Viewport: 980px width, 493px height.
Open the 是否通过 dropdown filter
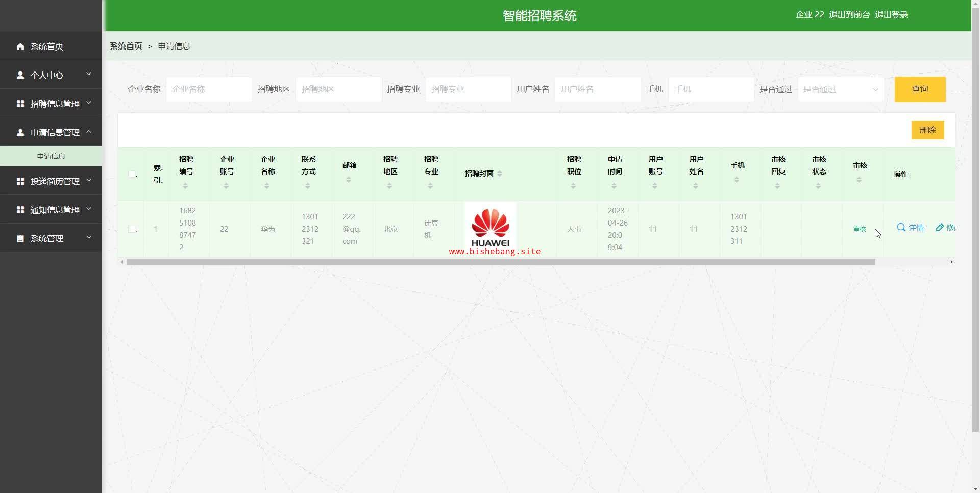click(x=841, y=89)
